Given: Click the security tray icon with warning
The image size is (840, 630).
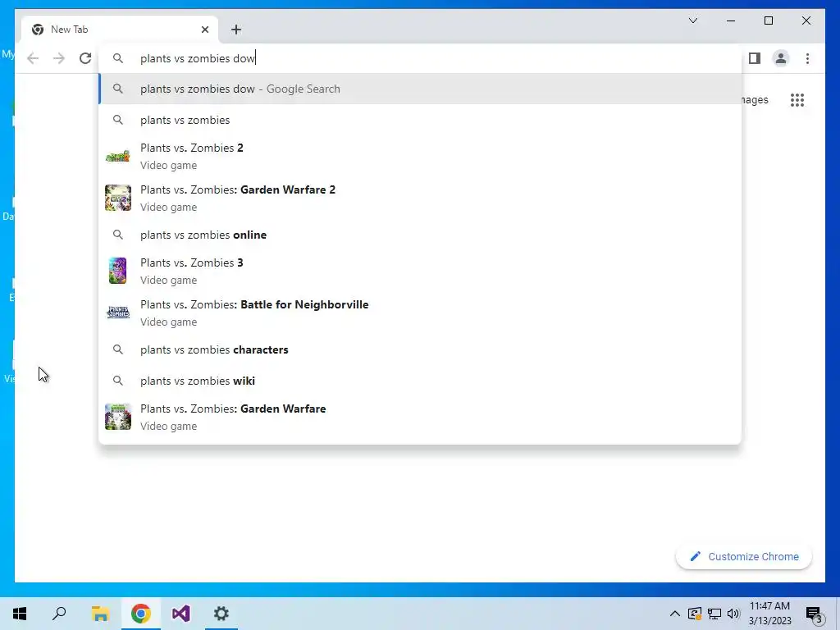Looking at the screenshot, I should 695,614.
